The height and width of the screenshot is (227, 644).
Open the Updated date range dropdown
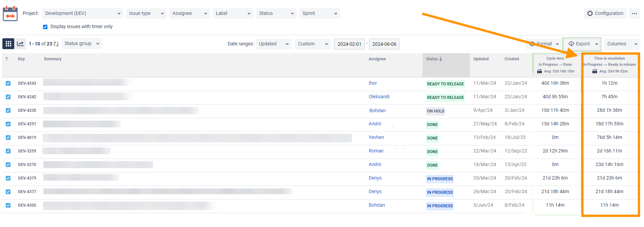274,44
